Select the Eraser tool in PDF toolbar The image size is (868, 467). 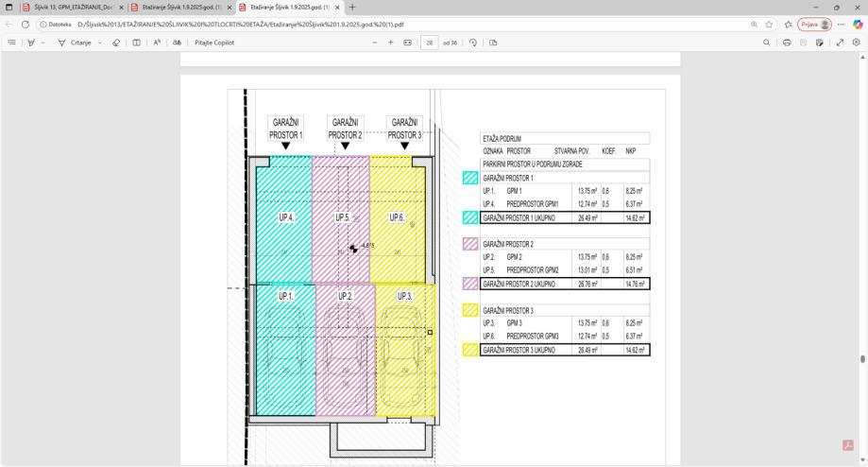115,43
